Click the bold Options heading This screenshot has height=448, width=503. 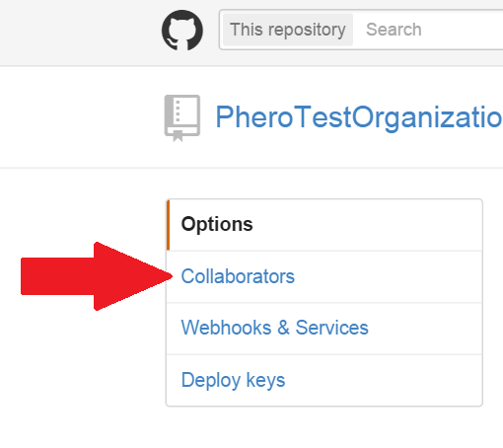click(x=217, y=224)
